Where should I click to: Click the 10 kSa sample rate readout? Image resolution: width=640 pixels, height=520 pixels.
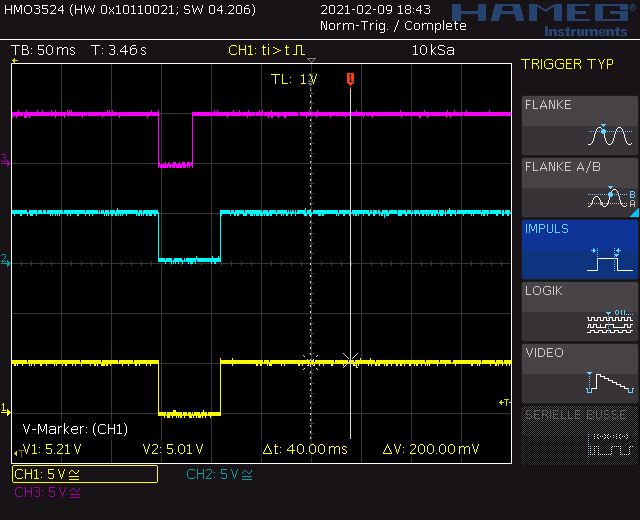point(433,50)
